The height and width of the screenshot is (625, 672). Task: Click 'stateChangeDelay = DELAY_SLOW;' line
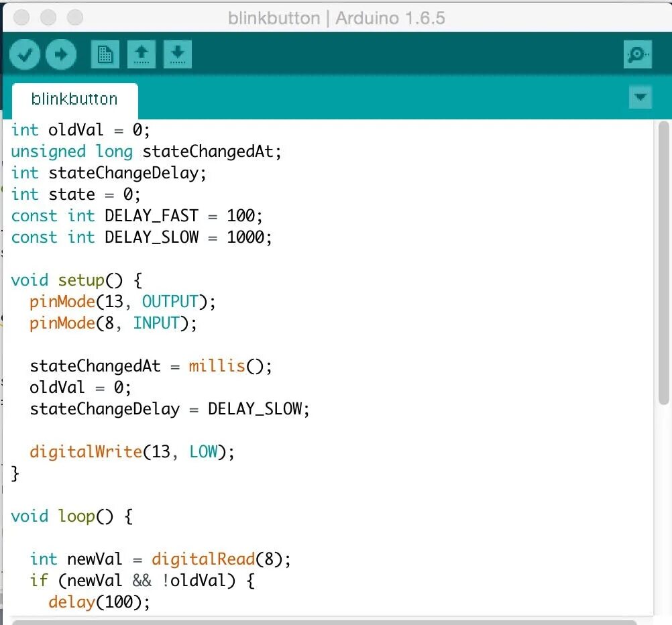pyautogui.click(x=169, y=409)
